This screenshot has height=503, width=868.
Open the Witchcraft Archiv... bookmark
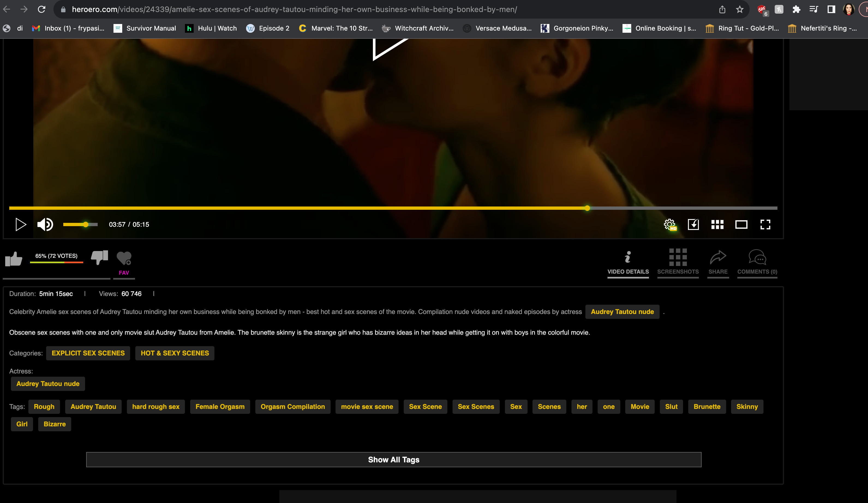click(418, 28)
